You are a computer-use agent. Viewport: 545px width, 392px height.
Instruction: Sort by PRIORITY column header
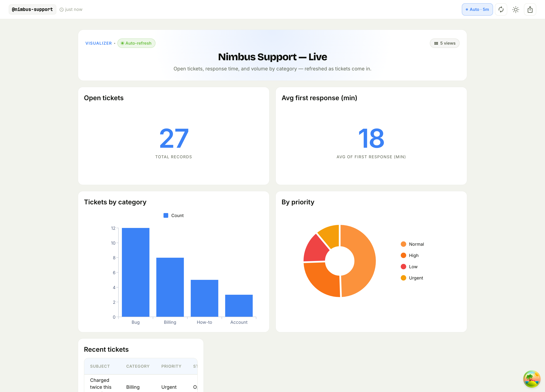pyautogui.click(x=171, y=366)
